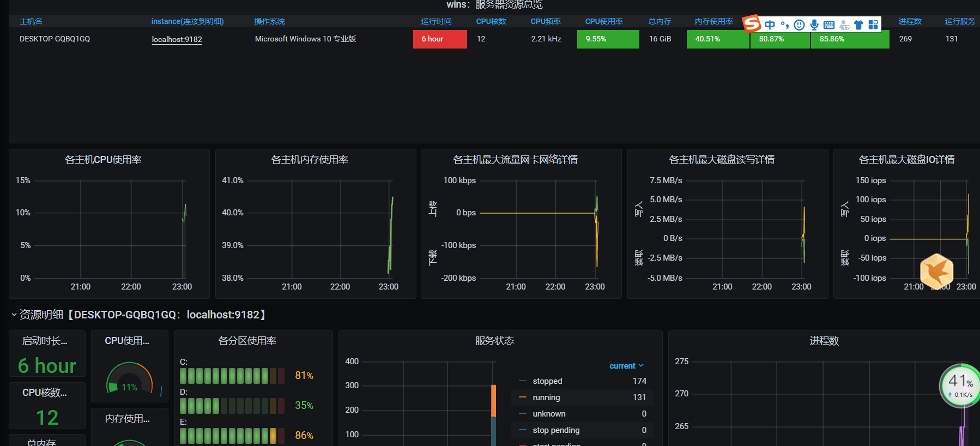This screenshot has height=446, width=980.
Task: Open the 各分区使用率 panel title menu
Action: pyautogui.click(x=247, y=341)
